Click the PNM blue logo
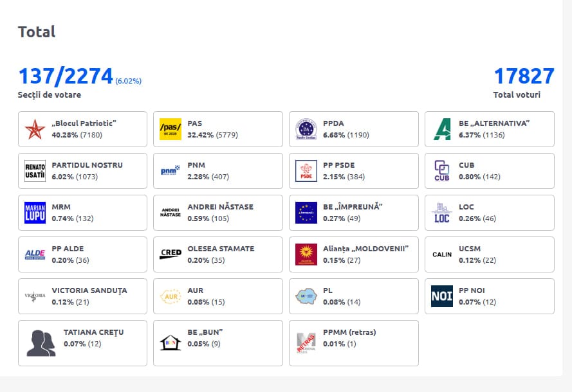 point(171,170)
